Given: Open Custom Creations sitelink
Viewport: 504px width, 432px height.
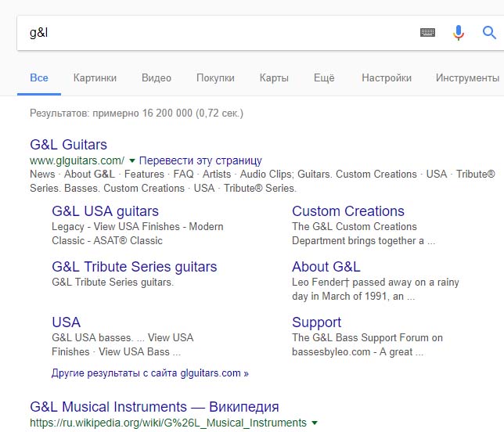Looking at the screenshot, I should (348, 211).
